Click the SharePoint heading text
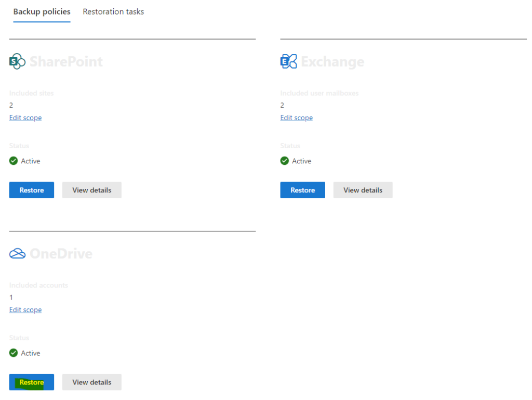Screen dimensions: 532x400 (x=66, y=61)
